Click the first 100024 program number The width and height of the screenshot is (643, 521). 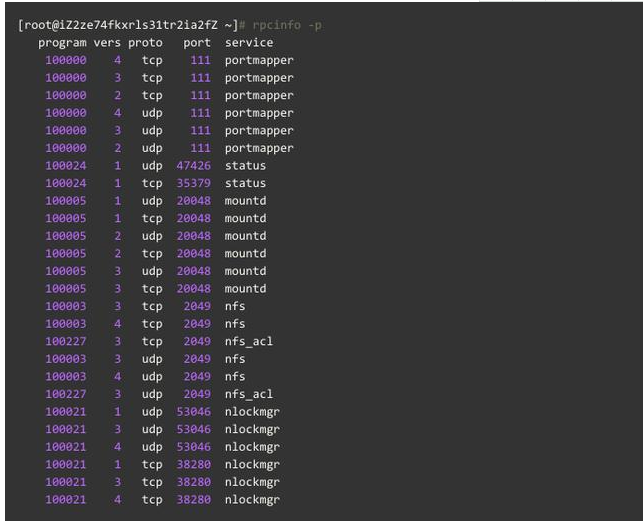click(66, 166)
